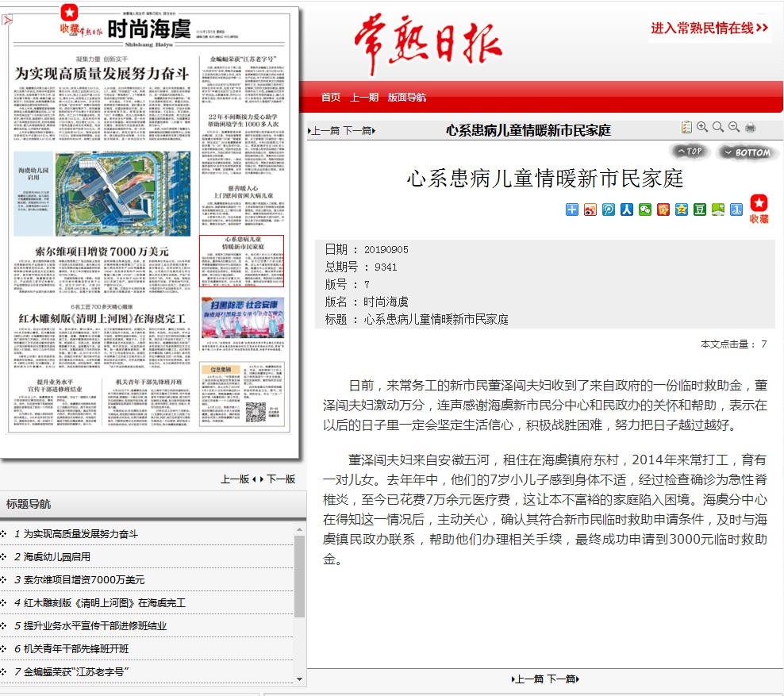Click headline list scrollbar up arrow
The height and width of the screenshot is (696, 784).
[x=299, y=529]
